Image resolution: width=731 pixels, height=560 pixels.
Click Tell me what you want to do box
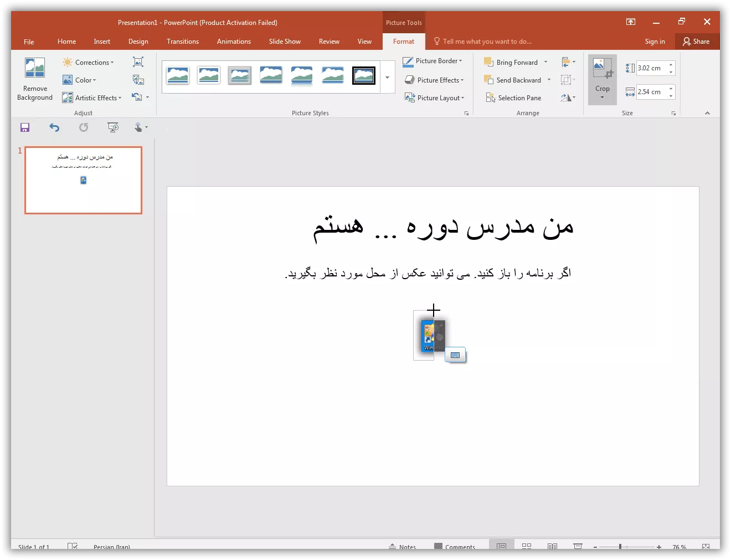tap(483, 42)
